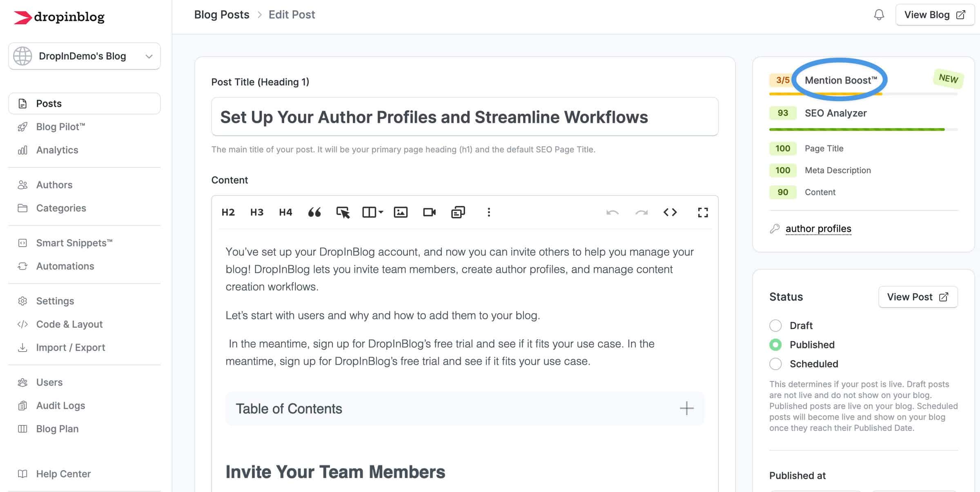The height and width of the screenshot is (492, 980).
Task: Go to Posts in sidebar
Action: point(85,104)
